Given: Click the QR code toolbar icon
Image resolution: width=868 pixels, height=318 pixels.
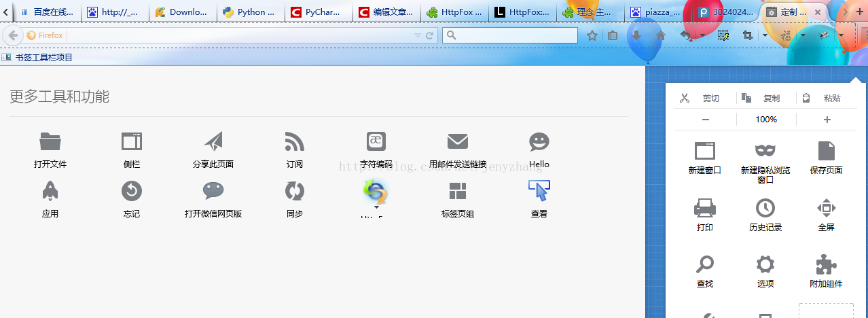Looking at the screenshot, I should click(x=724, y=35).
